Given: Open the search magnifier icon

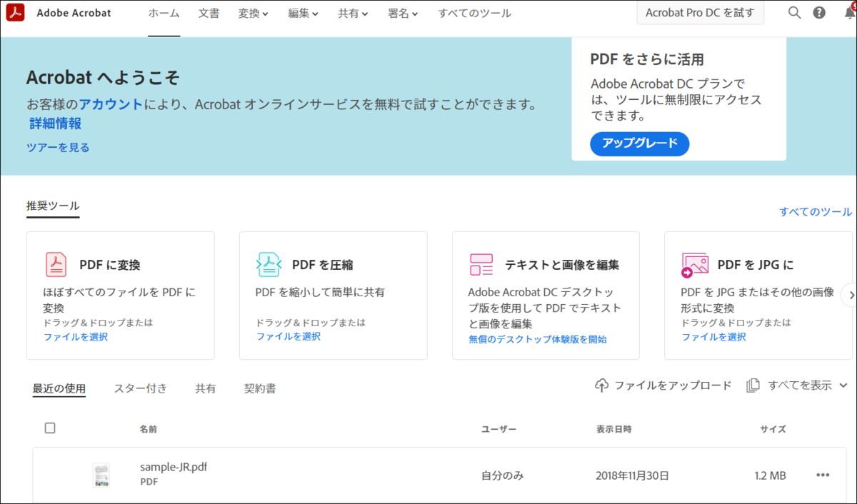Looking at the screenshot, I should pyautogui.click(x=794, y=13).
